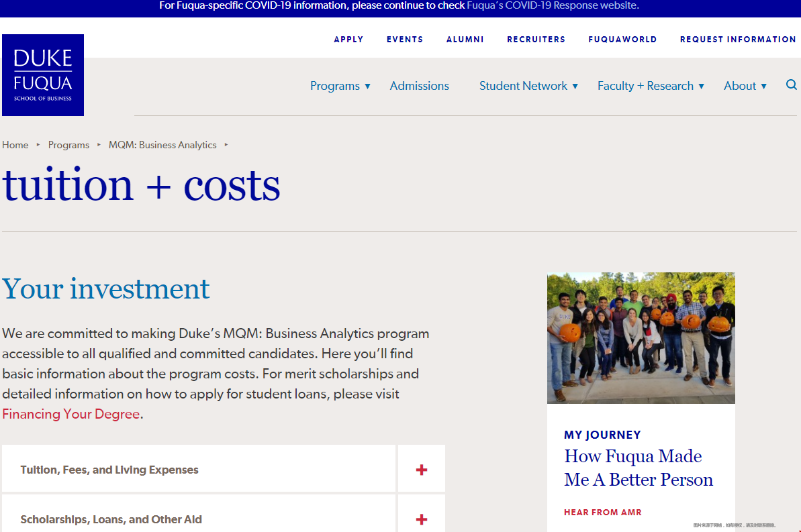801x532 pixels.
Task: Open the search magnifier icon
Action: 792,85
